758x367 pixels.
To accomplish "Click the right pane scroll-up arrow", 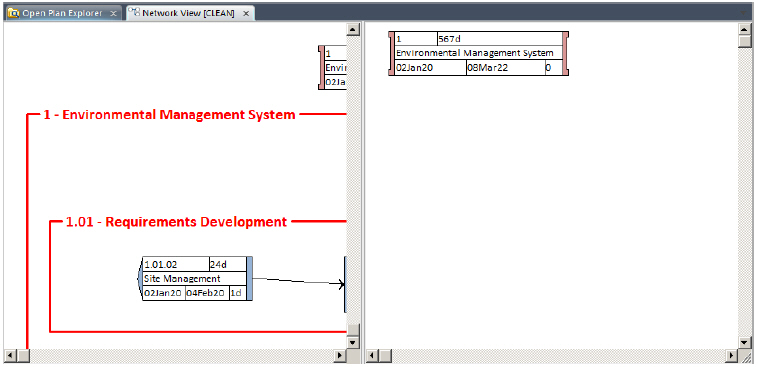I will pos(744,29).
